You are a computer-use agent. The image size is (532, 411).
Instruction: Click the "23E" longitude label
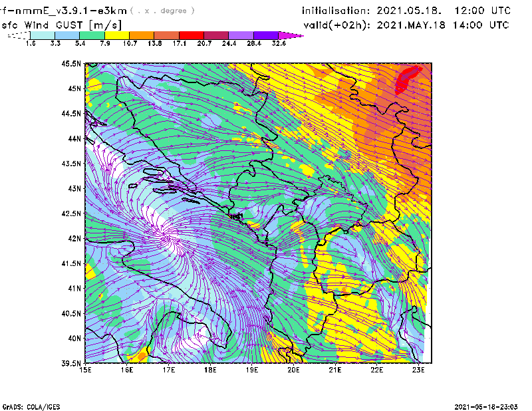[418, 370]
